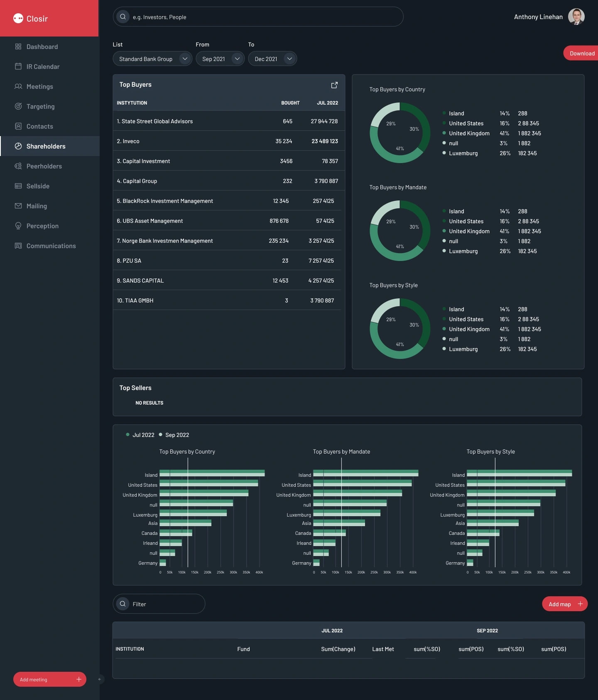The height and width of the screenshot is (700, 598).
Task: Toggle the Jul 2022 legend dot
Action: click(127, 434)
